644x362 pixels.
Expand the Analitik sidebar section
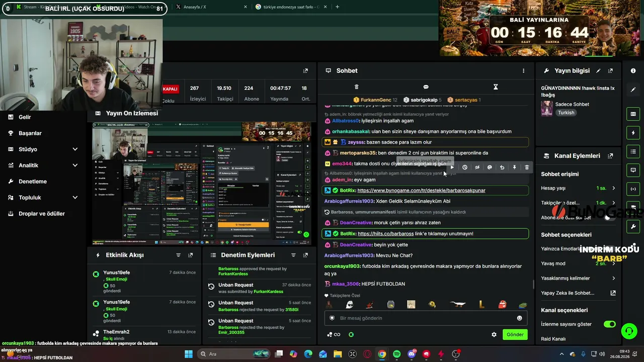coord(75,165)
